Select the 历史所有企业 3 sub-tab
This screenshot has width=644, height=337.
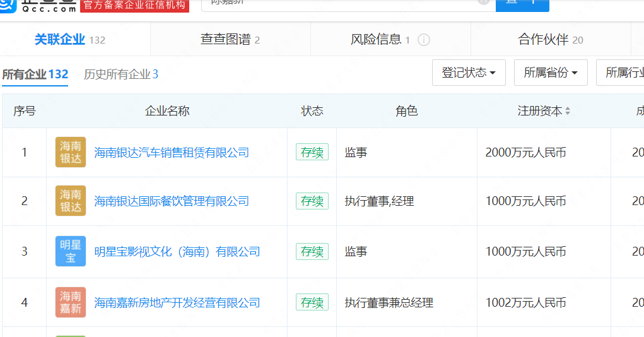tap(120, 74)
